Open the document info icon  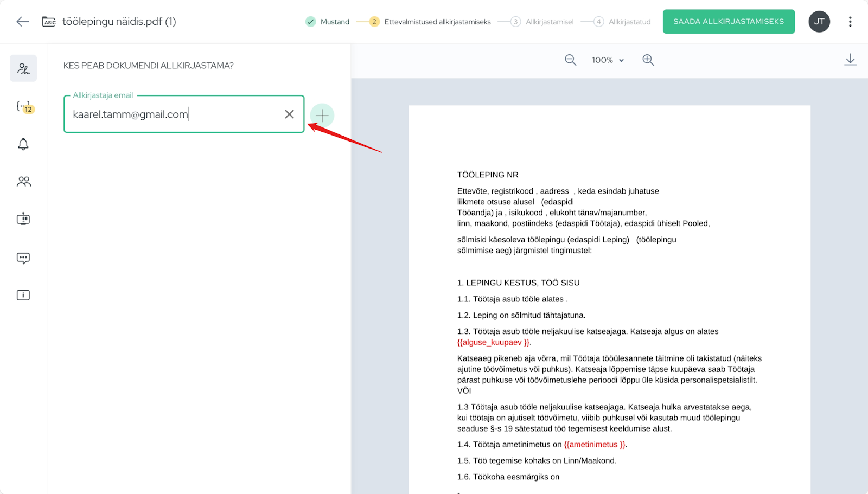(x=23, y=295)
